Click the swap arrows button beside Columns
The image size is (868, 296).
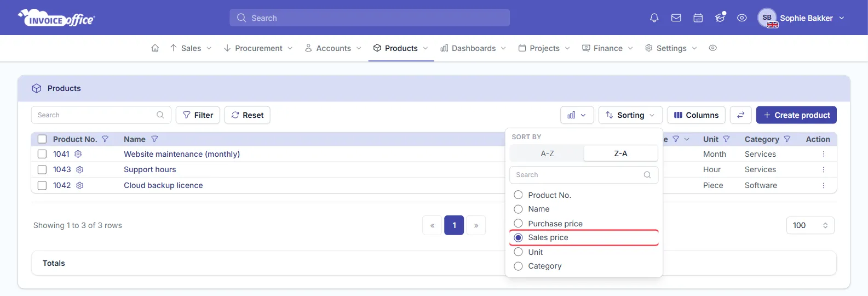[x=740, y=115]
